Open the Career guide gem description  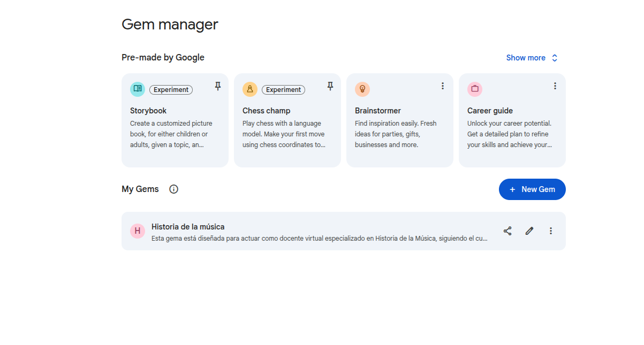509,134
